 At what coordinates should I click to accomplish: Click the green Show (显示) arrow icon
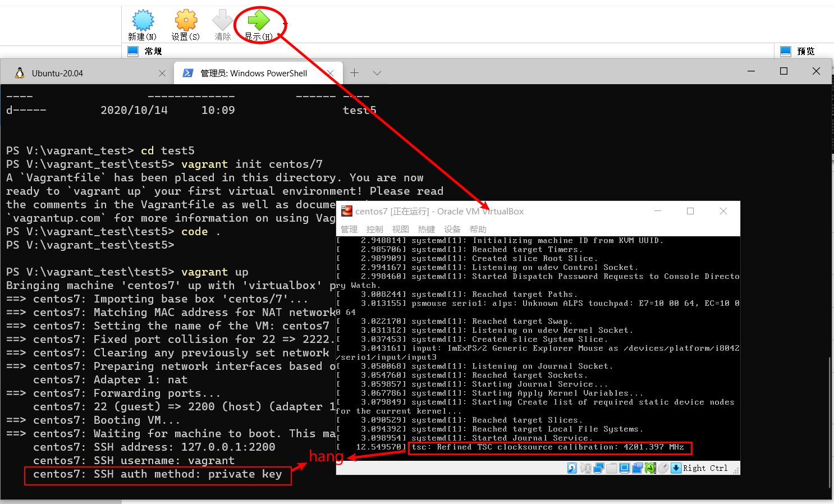(259, 20)
